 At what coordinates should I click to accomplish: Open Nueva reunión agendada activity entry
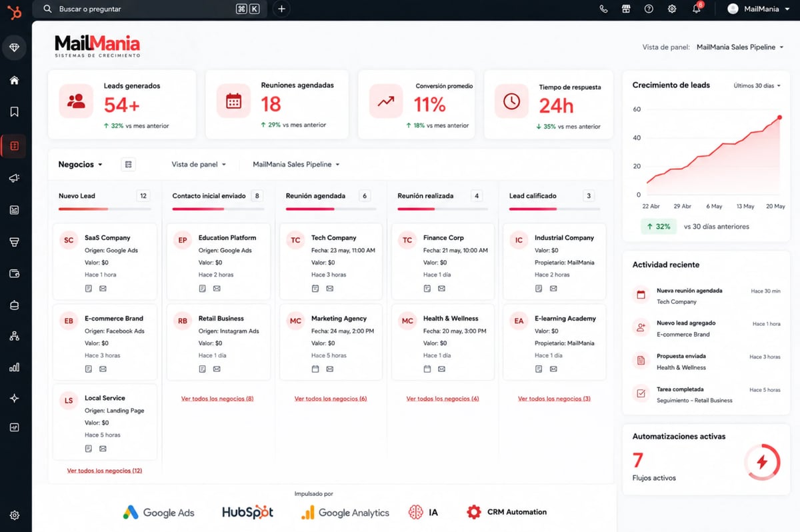point(706,296)
